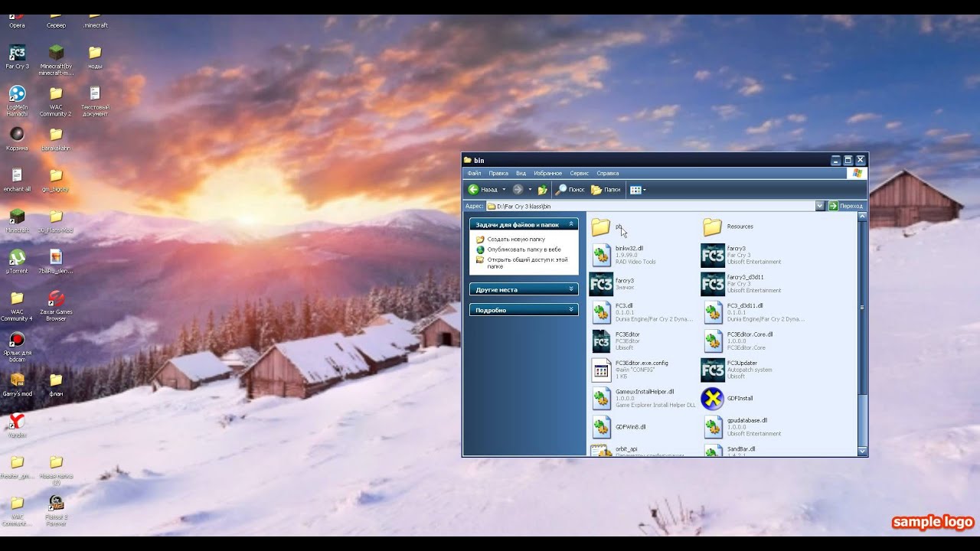Screen dimensions: 980x551
Task: Select the farcry3 Значок icon file
Action: point(612,284)
